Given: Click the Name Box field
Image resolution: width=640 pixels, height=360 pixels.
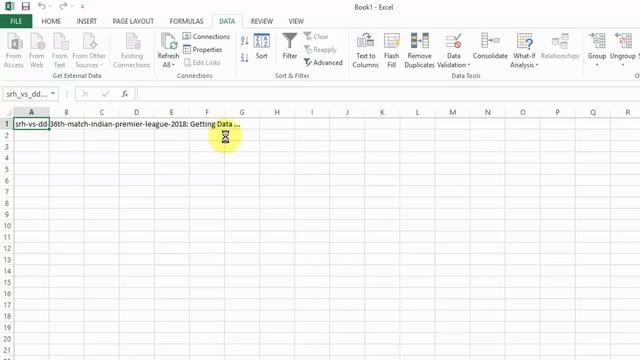Looking at the screenshot, I should click(27, 94).
